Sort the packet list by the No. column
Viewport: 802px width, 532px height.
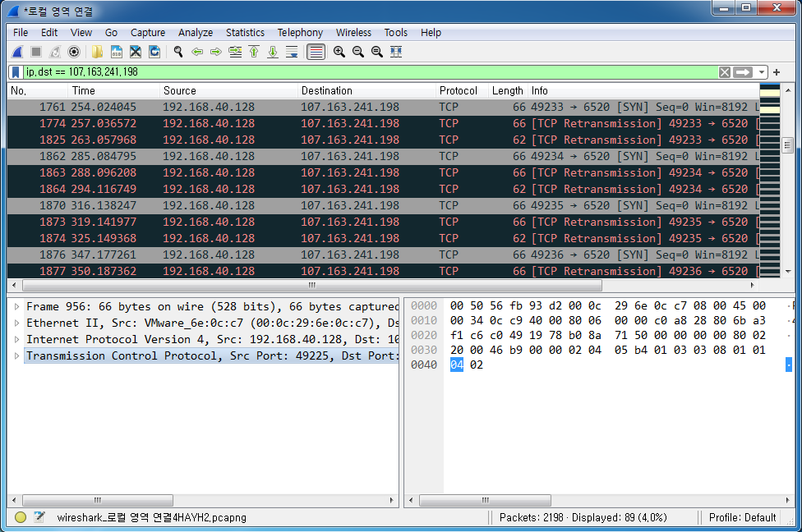(37, 90)
